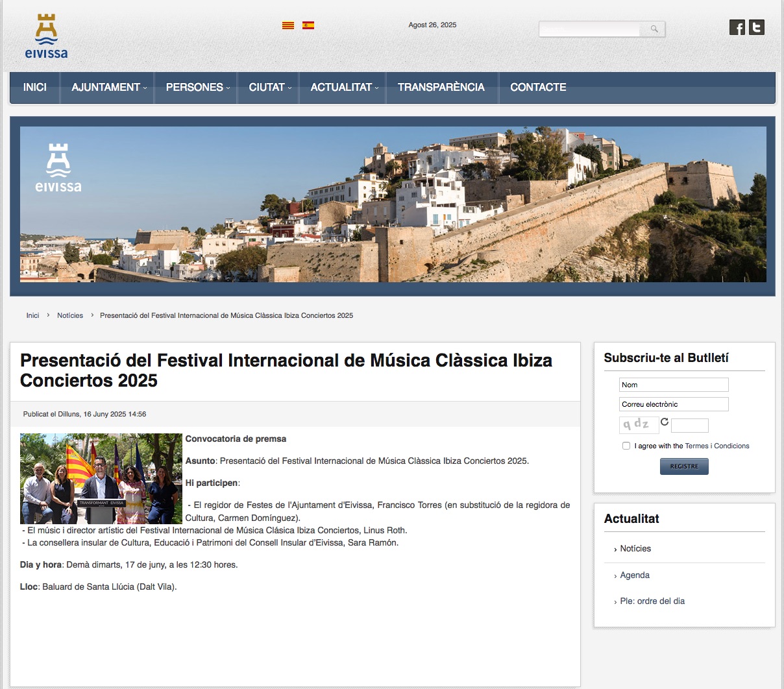The height and width of the screenshot is (689, 784).
Task: Expand the CIUTAT dropdown menu
Action: pyautogui.click(x=270, y=87)
